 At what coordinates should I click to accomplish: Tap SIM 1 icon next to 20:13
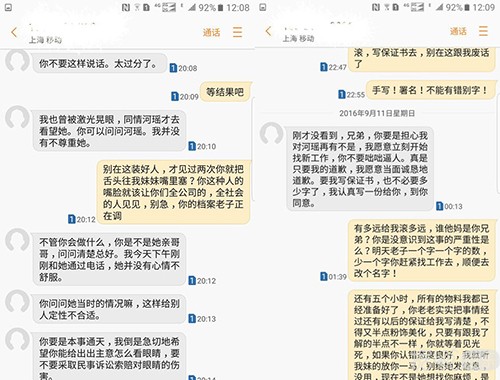pyautogui.click(x=192, y=319)
